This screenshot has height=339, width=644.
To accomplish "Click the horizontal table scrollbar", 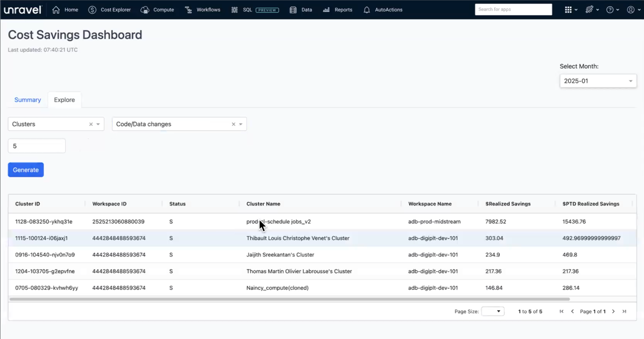I will point(289,299).
